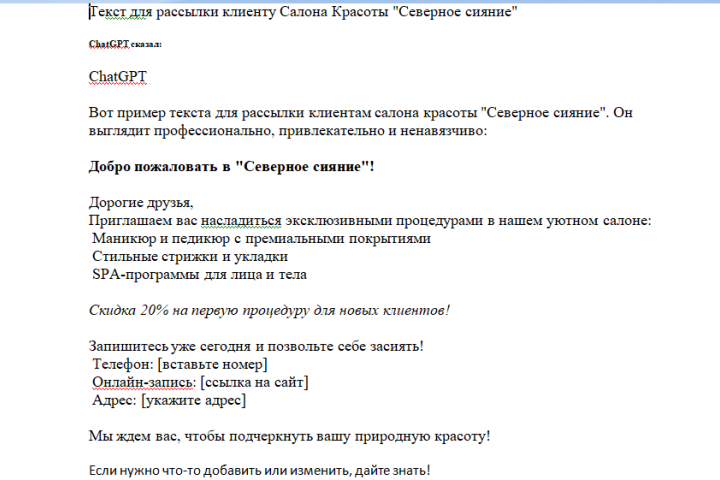Click the line "Маникюр и педикюр с премиальными покрытиями"
Screen dimensions: 720x480
point(261,238)
